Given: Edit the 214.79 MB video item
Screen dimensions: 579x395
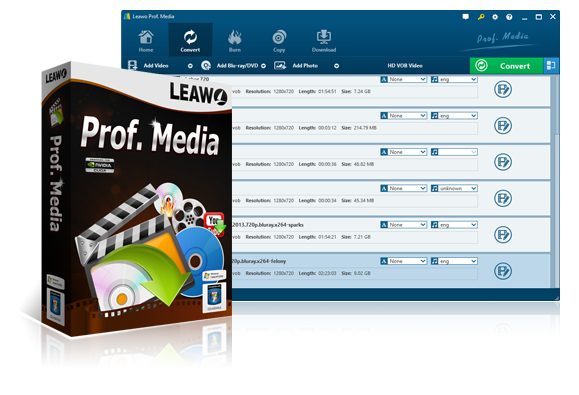Looking at the screenshot, I should [x=503, y=126].
